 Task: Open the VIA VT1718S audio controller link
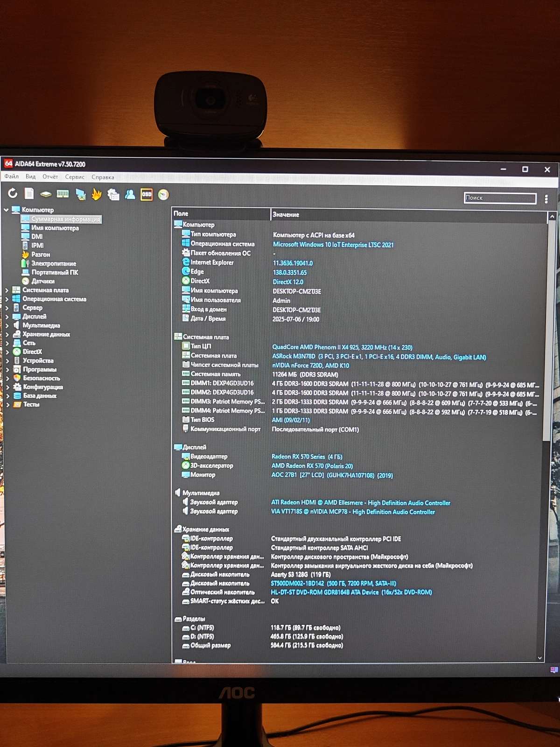coord(353,512)
